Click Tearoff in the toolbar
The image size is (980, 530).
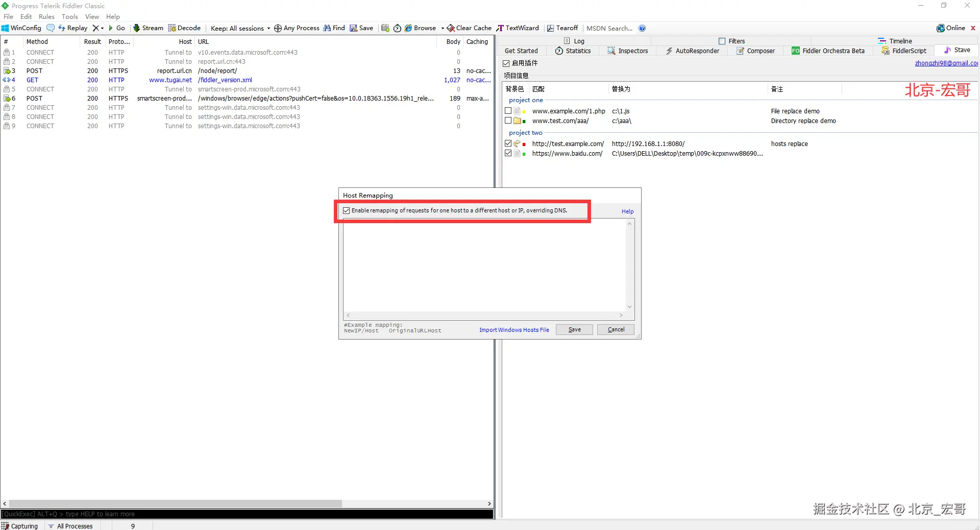pos(562,28)
